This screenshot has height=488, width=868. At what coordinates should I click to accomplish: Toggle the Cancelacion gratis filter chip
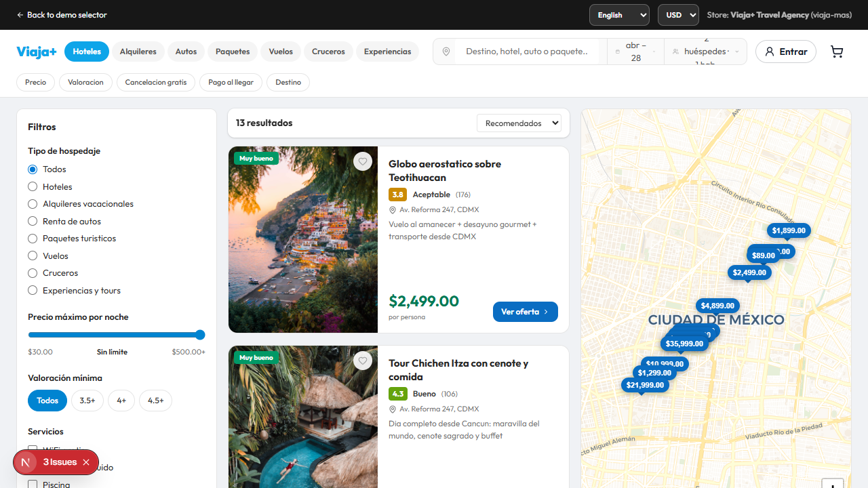point(156,82)
